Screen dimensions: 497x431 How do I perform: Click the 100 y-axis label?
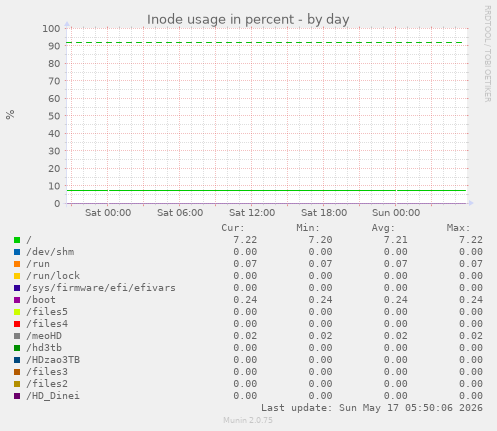(51, 28)
